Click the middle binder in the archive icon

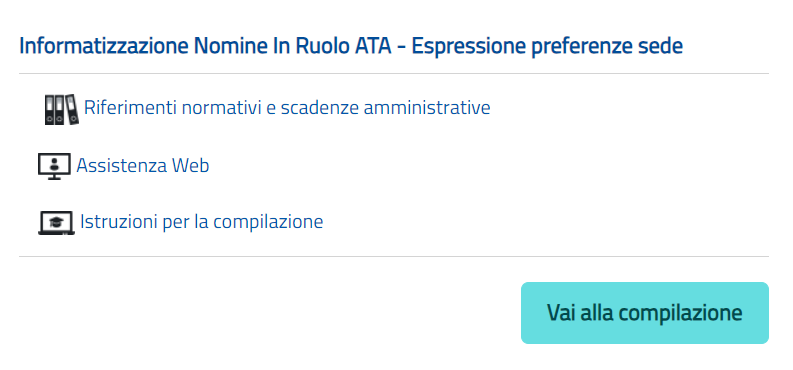tap(60, 110)
